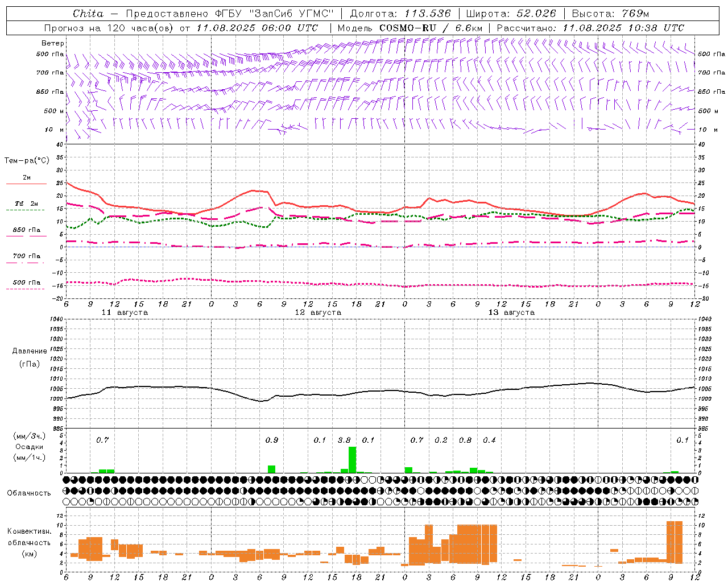Click the "Td 2м" dew point legend label

(x=26, y=203)
